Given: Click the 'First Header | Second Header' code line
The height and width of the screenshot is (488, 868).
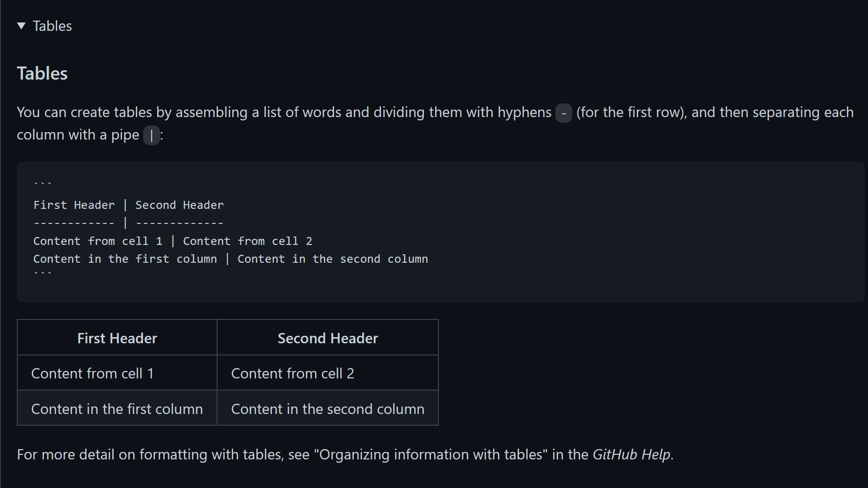Looking at the screenshot, I should pos(129,205).
